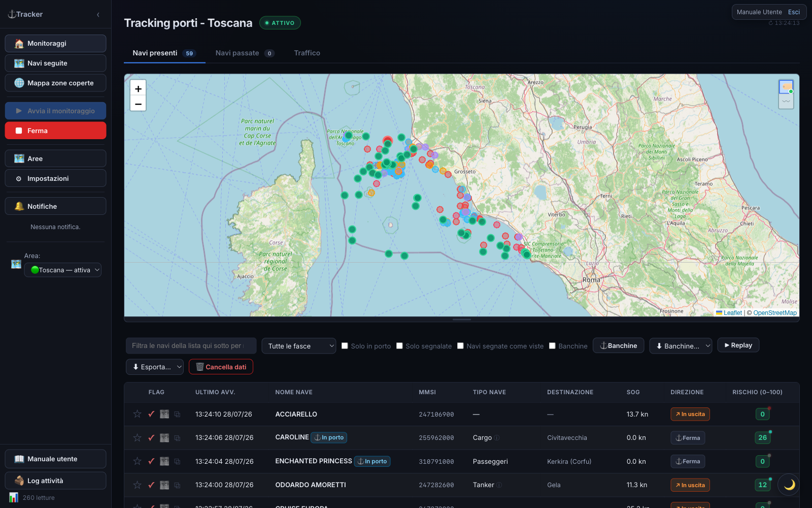The height and width of the screenshot is (508, 812).
Task: Copy icon in the ODOARDO AMORETTI row
Action: 177,485
